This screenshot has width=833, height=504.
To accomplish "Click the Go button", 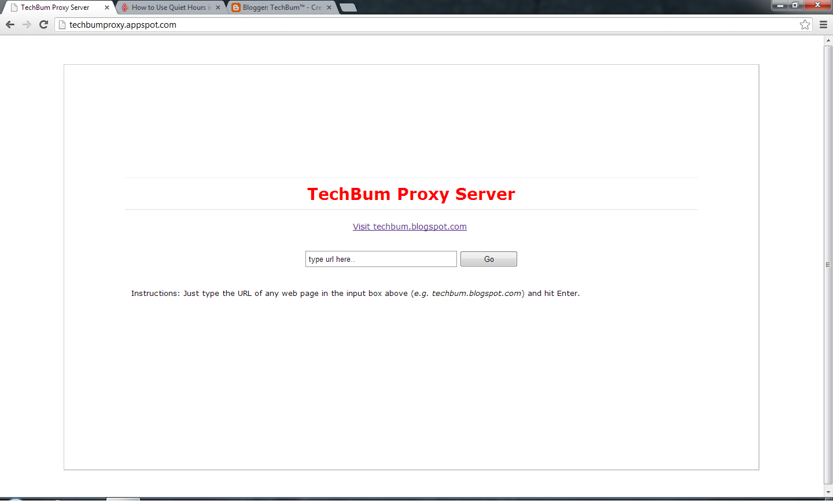I will tap(489, 259).
